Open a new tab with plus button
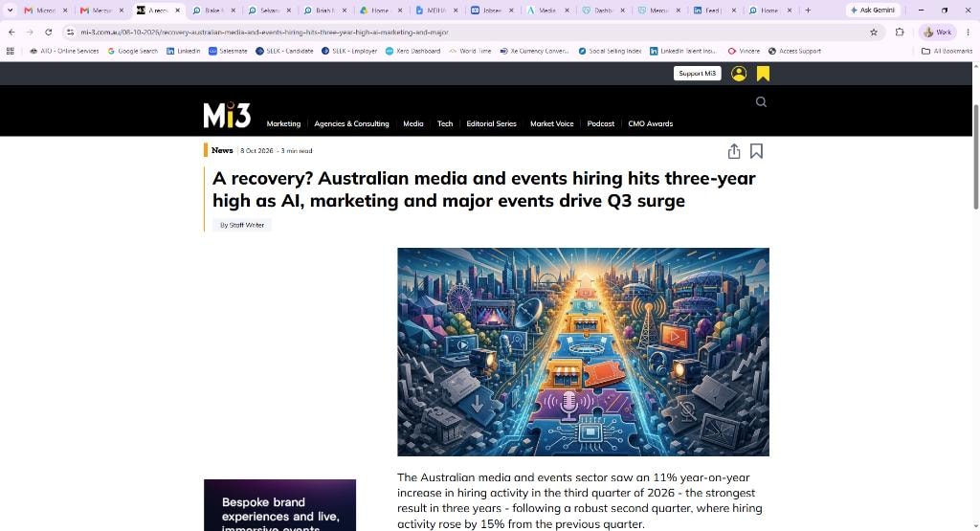Screen dimensions: 980x531 [808, 10]
